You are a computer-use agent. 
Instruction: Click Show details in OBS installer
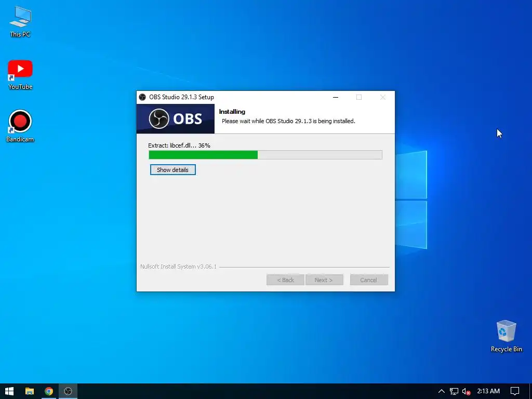click(x=172, y=170)
